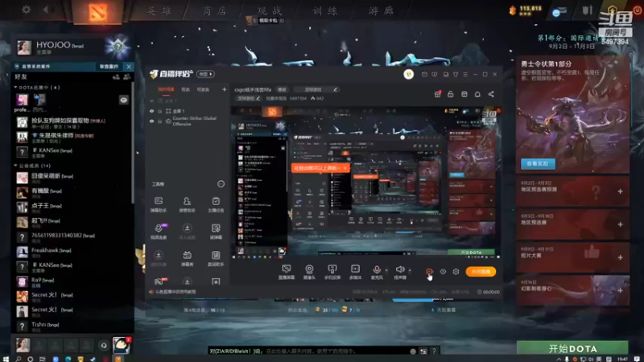Click the orange start streaming button
Screen dimensions: 644x362
[481, 271]
